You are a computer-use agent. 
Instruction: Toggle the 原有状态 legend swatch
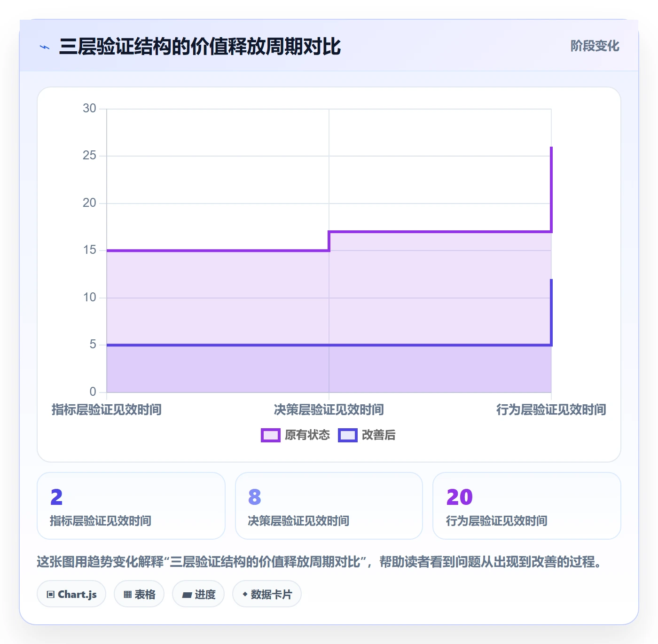pos(271,435)
